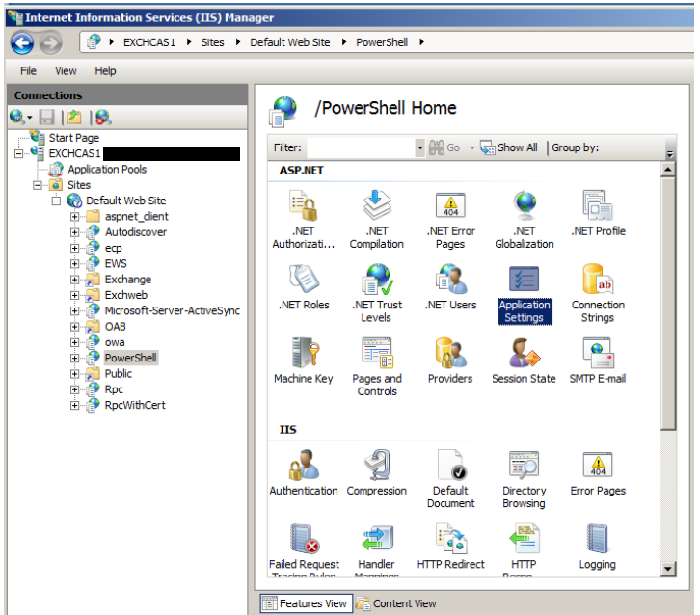Select Exchweb in Connections tree
The height and width of the screenshot is (615, 700).
click(126, 295)
